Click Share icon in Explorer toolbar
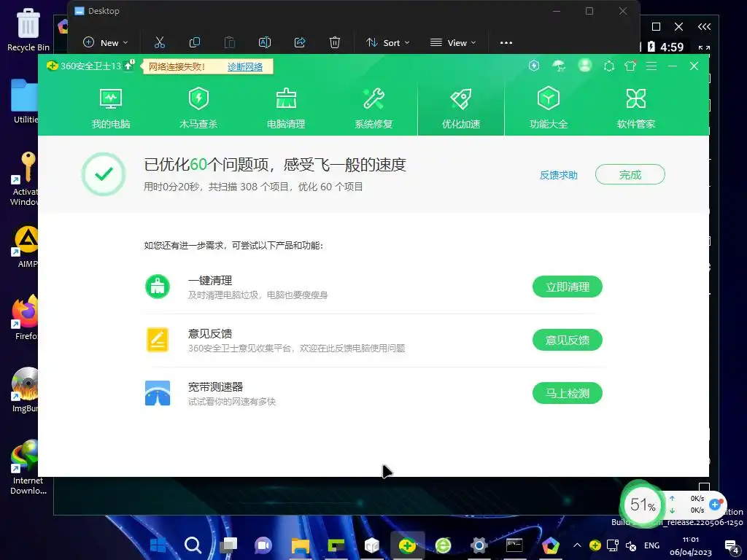 coord(300,43)
